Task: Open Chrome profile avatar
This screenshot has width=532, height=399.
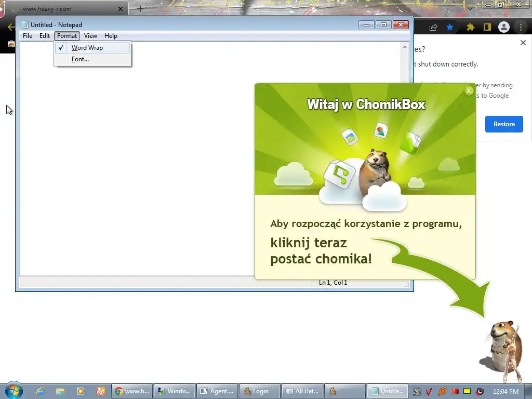Action: click(504, 27)
